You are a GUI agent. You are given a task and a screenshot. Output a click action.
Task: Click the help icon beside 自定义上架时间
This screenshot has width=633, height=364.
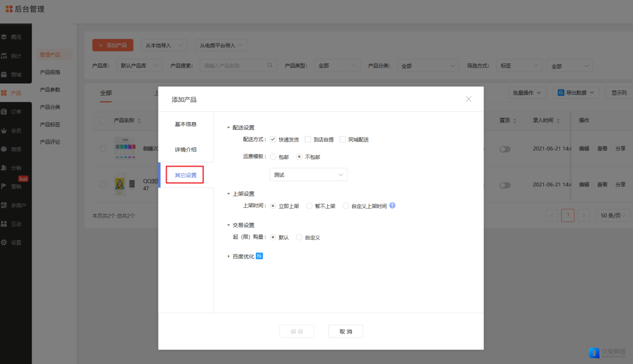tap(392, 206)
